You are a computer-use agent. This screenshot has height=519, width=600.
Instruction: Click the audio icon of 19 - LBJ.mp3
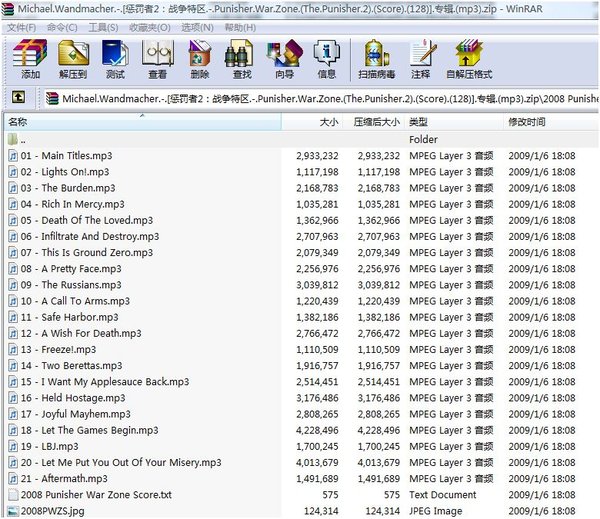point(13,446)
